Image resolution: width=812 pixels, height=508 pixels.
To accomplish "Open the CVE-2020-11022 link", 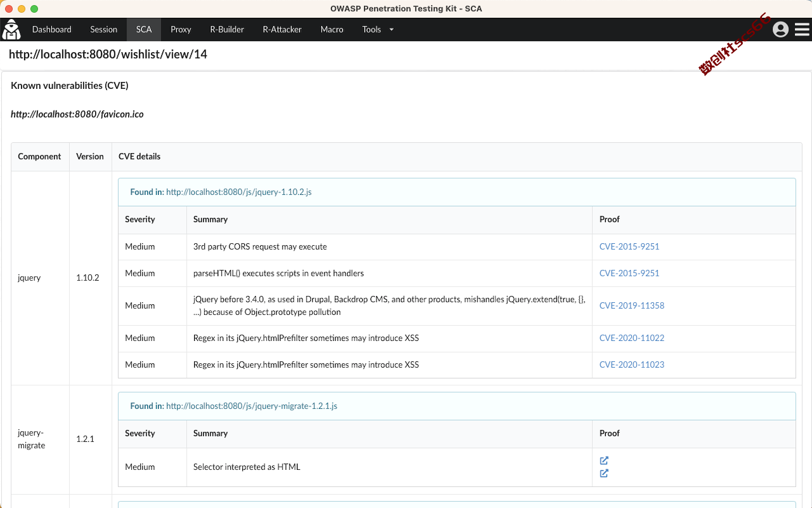I will coord(632,338).
